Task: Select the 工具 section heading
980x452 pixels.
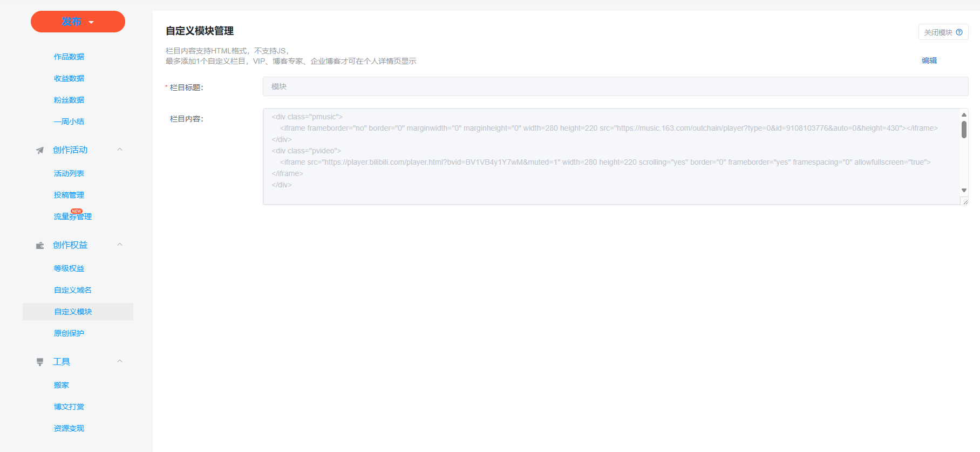Action: (x=62, y=361)
